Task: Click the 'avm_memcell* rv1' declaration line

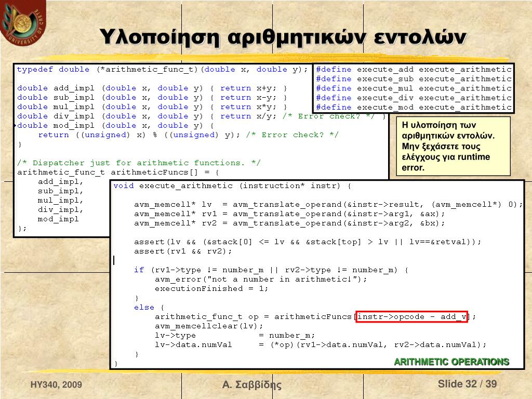Action: tap(289, 214)
